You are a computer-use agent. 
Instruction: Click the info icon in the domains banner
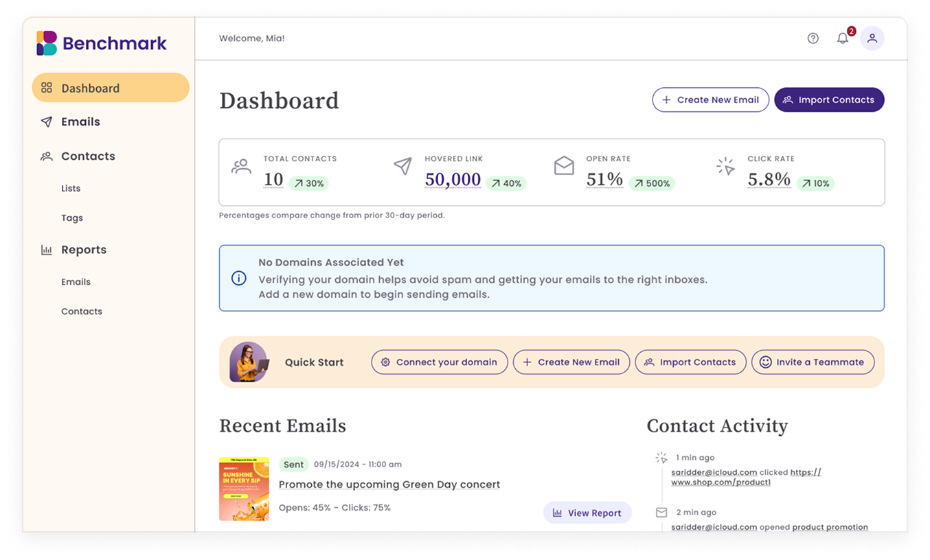pos(238,278)
